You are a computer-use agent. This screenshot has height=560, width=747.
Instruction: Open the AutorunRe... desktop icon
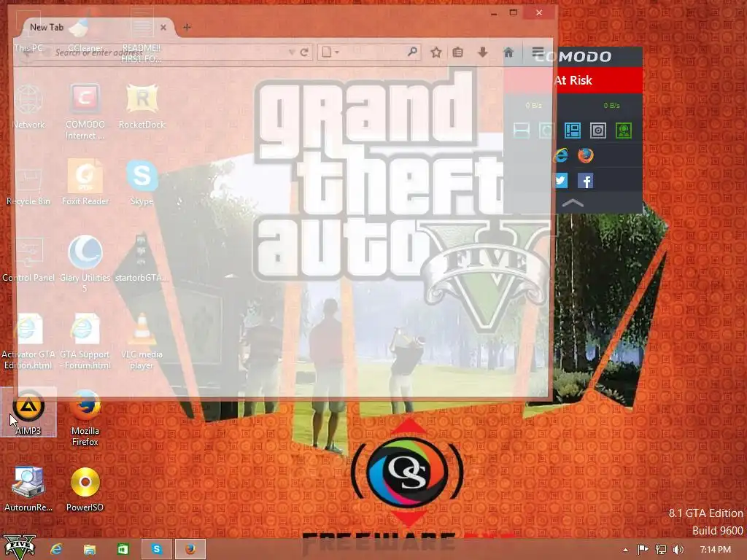click(28, 489)
